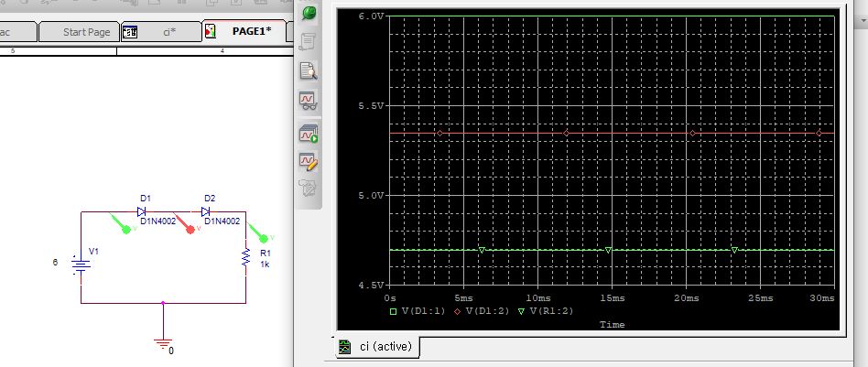Click the 10ms x-axis label
Screen dimensions: 868x367
537,297
